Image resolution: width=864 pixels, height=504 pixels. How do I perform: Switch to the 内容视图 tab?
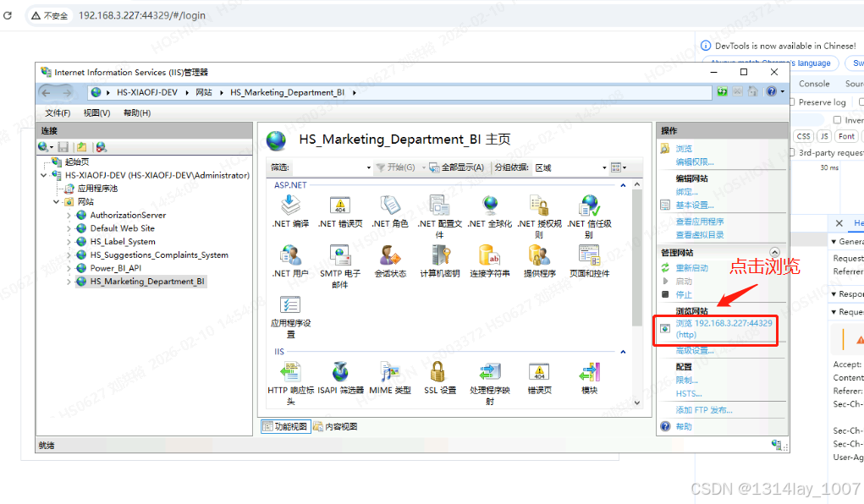(x=336, y=427)
